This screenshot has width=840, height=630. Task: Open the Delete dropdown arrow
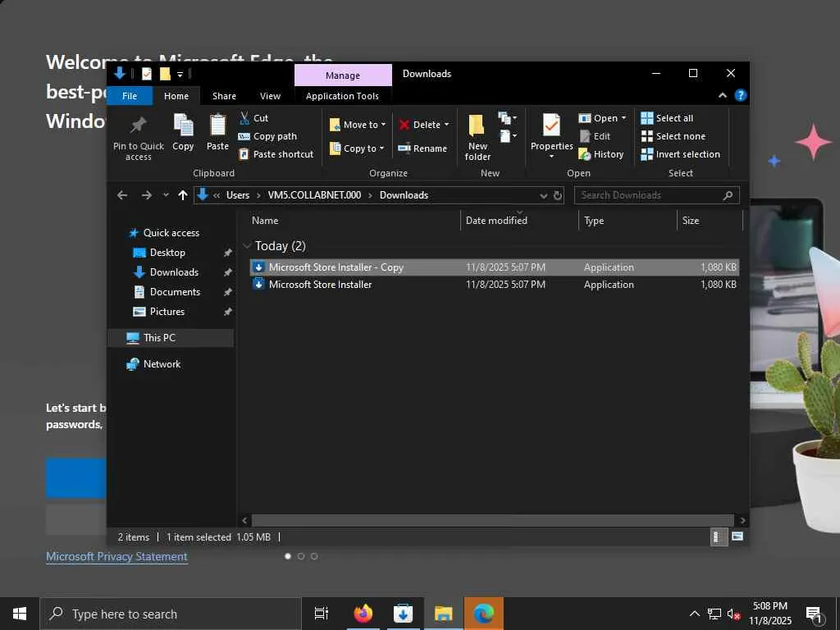447,125
